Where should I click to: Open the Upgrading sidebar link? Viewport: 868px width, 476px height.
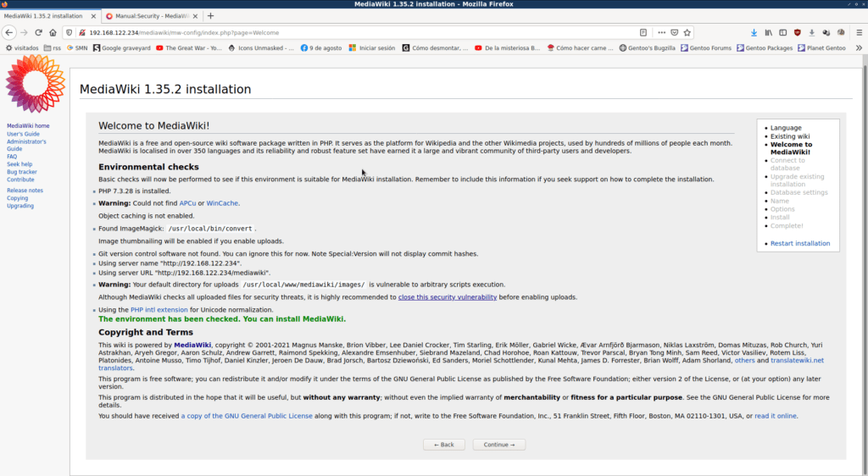(20, 206)
